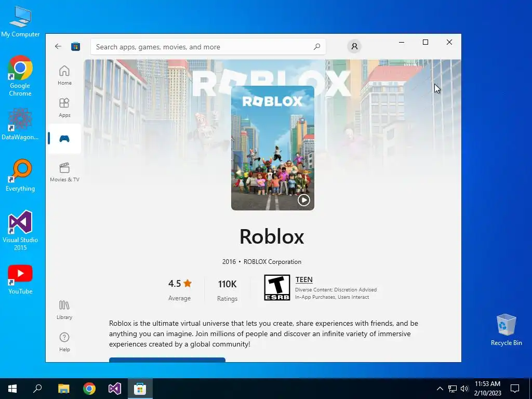
Task: Minimize the Microsoft Store window
Action: (402, 42)
